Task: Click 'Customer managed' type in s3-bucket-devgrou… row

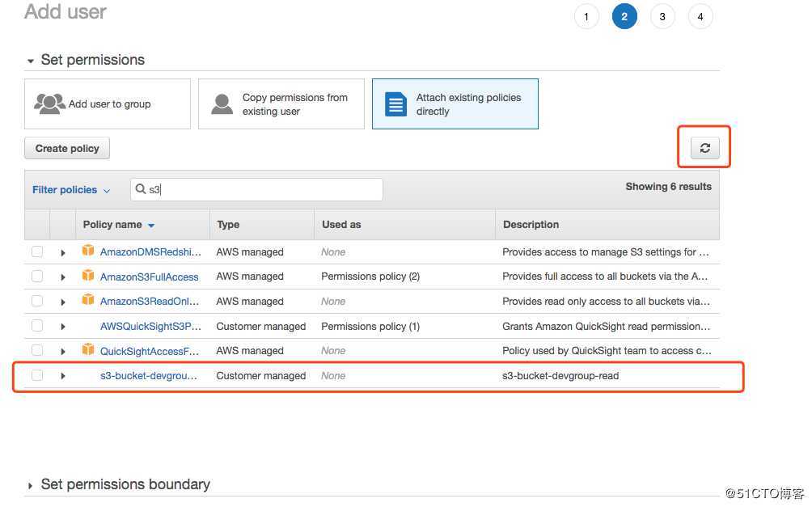Action: pyautogui.click(x=261, y=375)
